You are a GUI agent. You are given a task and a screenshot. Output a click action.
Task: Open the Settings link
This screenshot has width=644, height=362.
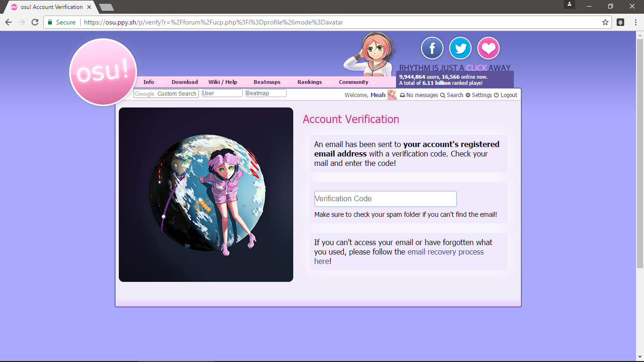[479, 95]
